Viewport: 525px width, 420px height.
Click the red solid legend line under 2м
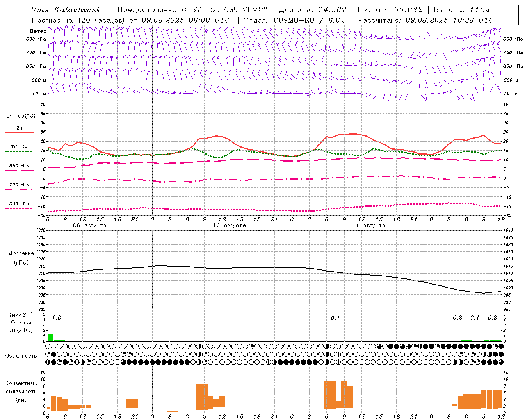(19, 133)
